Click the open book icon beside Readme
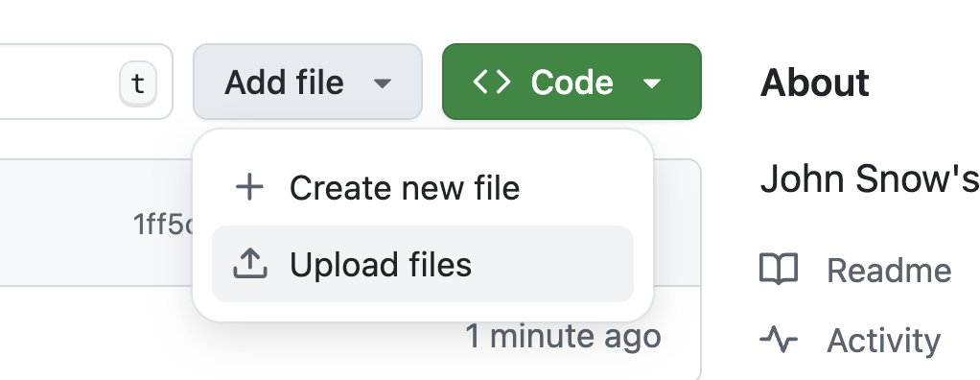Screen dimensions: 980x380 pyautogui.click(x=779, y=270)
